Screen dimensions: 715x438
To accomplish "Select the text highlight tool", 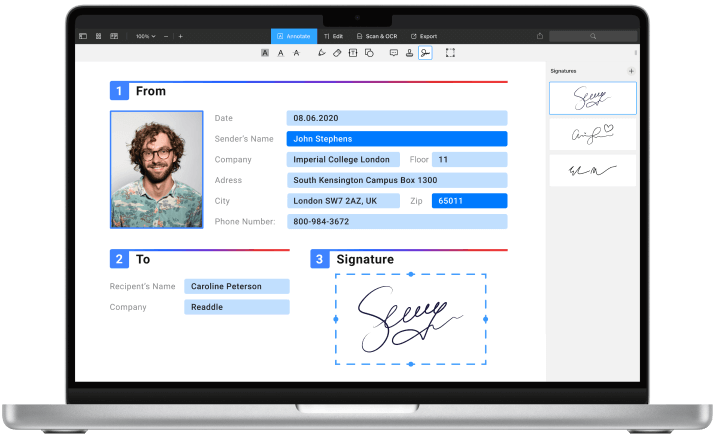I will pyautogui.click(x=265, y=52).
